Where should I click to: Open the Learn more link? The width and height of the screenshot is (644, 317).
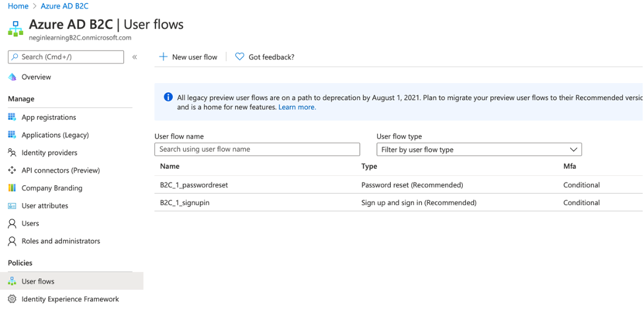297,107
